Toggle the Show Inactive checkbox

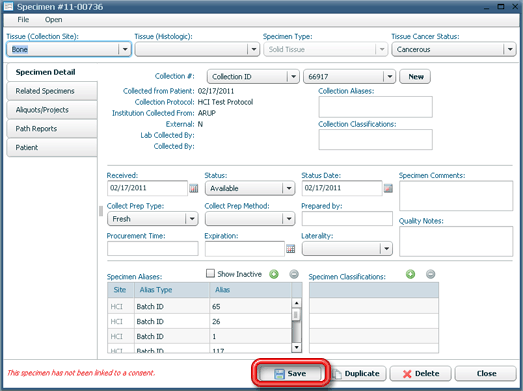(x=210, y=274)
